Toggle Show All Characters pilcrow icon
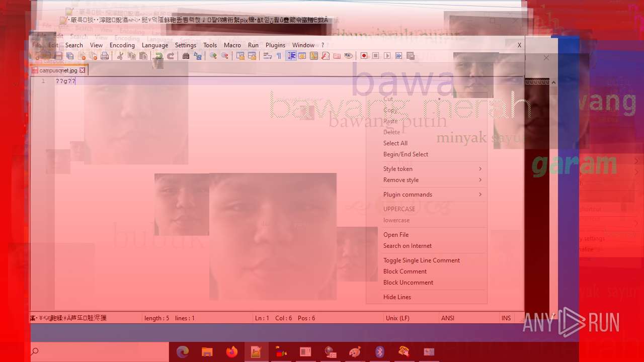 (x=279, y=56)
